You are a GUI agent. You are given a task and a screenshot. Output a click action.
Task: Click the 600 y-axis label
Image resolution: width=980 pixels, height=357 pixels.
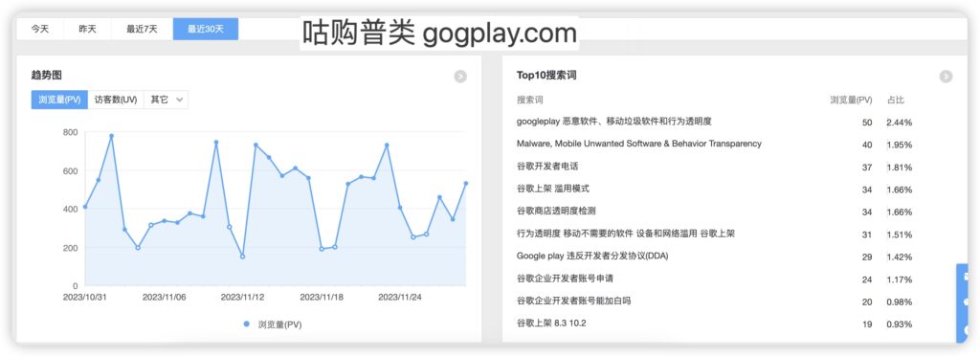tap(71, 171)
